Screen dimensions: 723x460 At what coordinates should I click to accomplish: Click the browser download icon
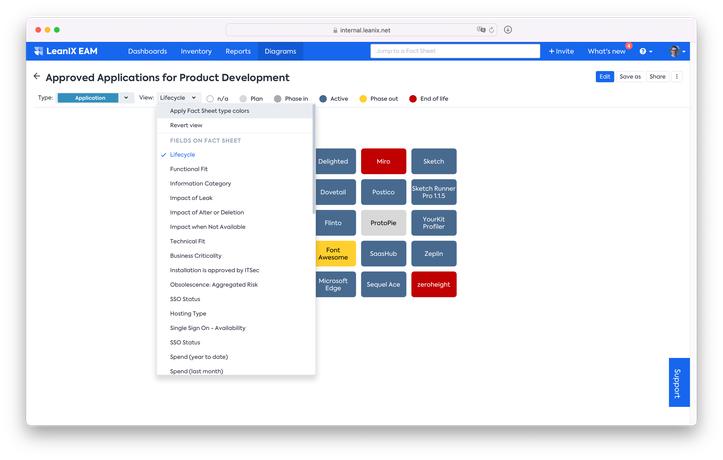click(508, 30)
